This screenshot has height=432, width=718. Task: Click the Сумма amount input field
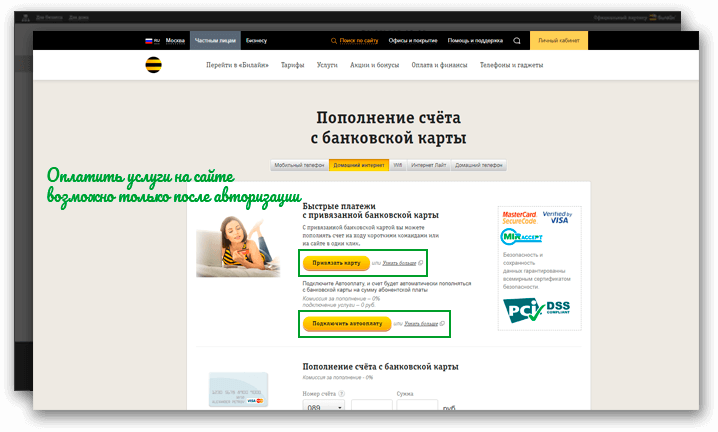pyautogui.click(x=416, y=408)
